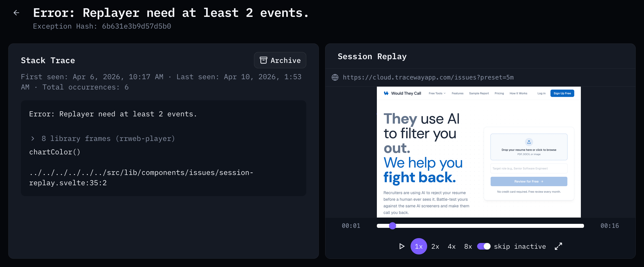Viewport: 644px width, 267px height.
Task: Click the replay timeline track
Action: coord(480,226)
